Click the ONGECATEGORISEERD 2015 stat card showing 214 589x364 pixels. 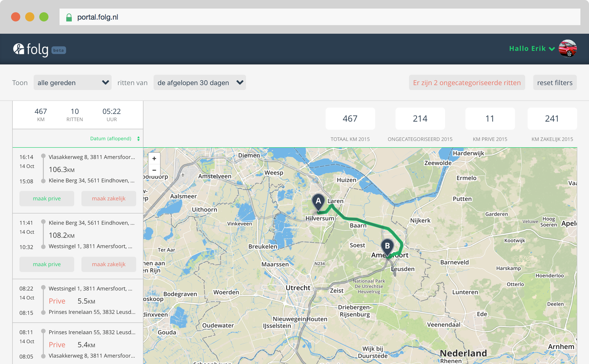[x=420, y=119]
